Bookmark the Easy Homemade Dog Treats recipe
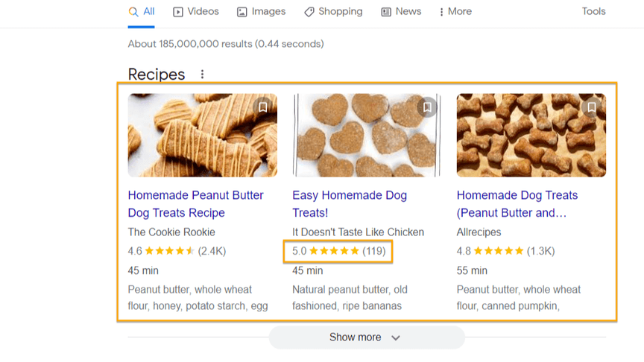The width and height of the screenshot is (644, 362). [427, 107]
